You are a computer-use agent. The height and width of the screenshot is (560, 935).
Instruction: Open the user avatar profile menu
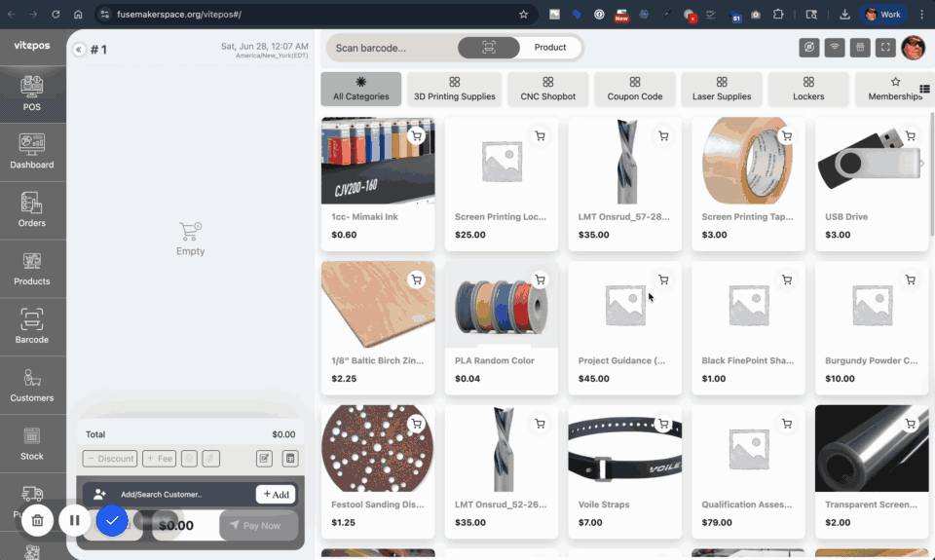click(914, 48)
